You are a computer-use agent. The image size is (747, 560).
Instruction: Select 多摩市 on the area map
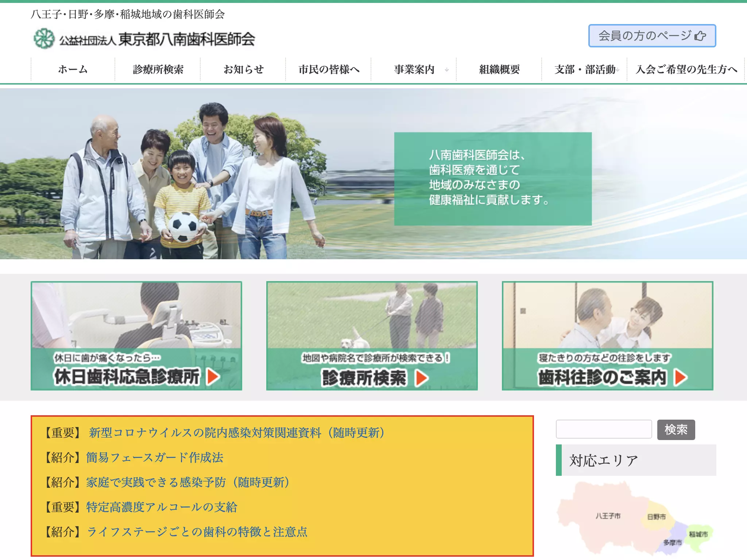672,542
